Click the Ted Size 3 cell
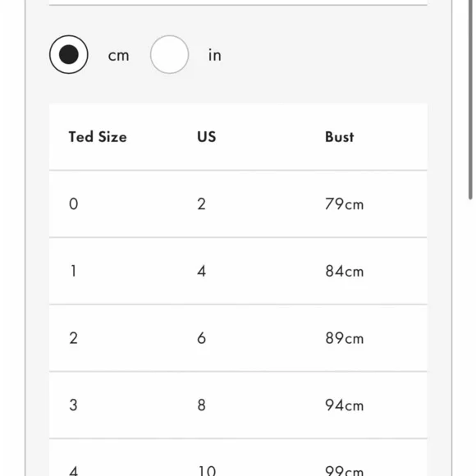The image size is (476, 476). click(74, 405)
